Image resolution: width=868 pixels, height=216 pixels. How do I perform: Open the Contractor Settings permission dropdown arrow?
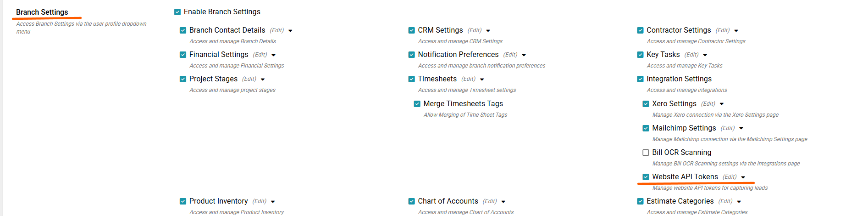coord(736,31)
